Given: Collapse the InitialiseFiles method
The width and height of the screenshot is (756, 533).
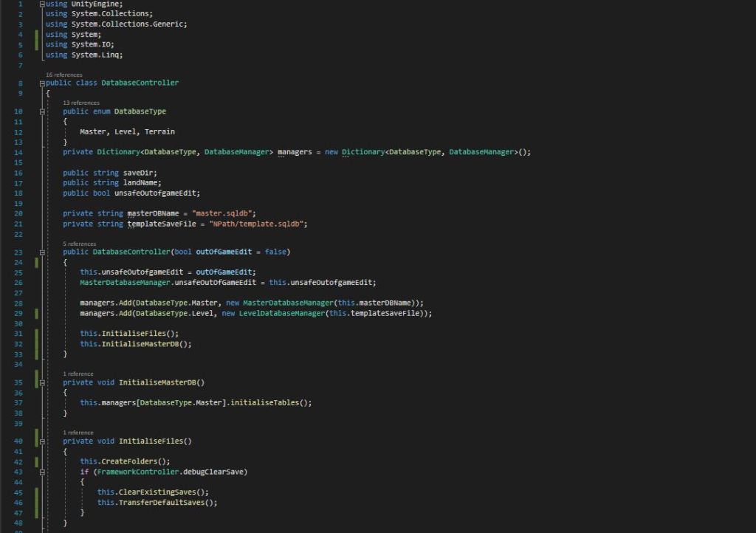Looking at the screenshot, I should tap(42, 442).
